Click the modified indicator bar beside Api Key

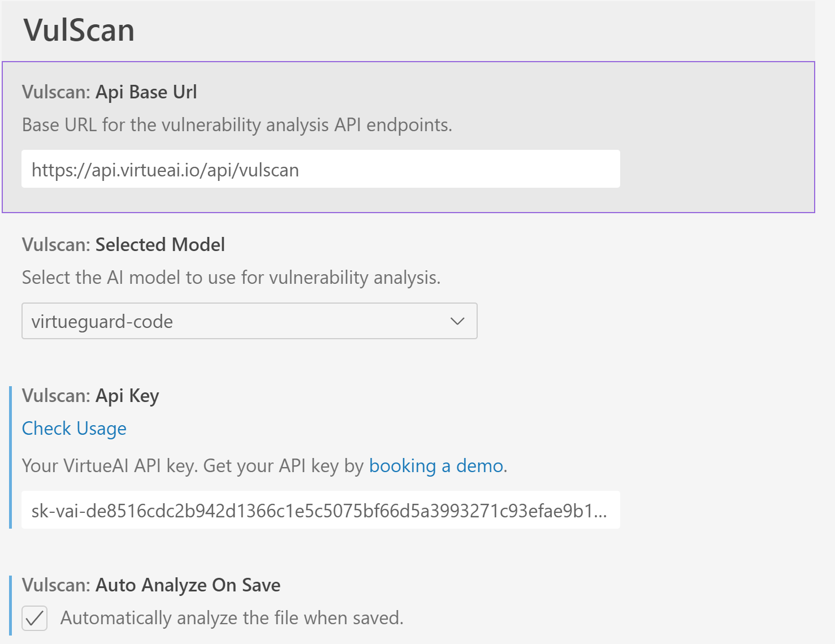tap(12, 458)
